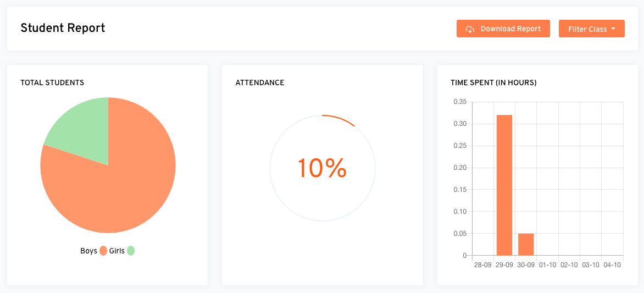The image size is (644, 293).
Task: Click the Total Students card title
Action: 52,83
